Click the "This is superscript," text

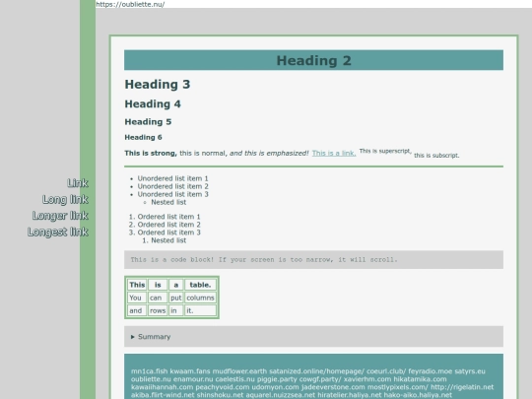(385, 151)
